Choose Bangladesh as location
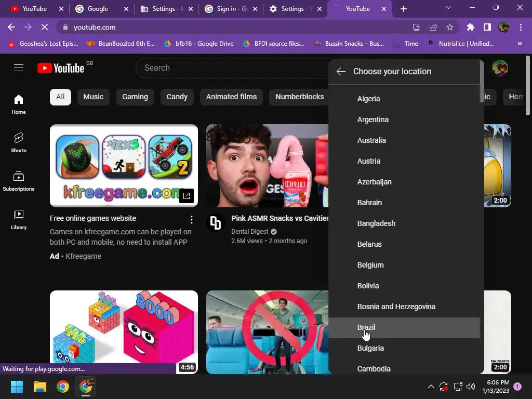This screenshot has width=532, height=399. click(x=404, y=223)
